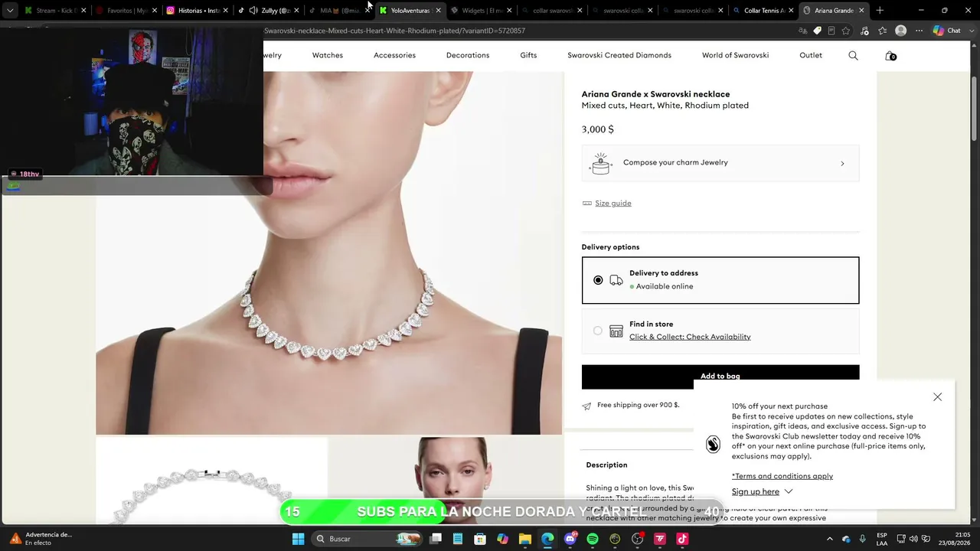
Task: Open the bracelet clasp thumbnail image
Action: click(x=211, y=481)
